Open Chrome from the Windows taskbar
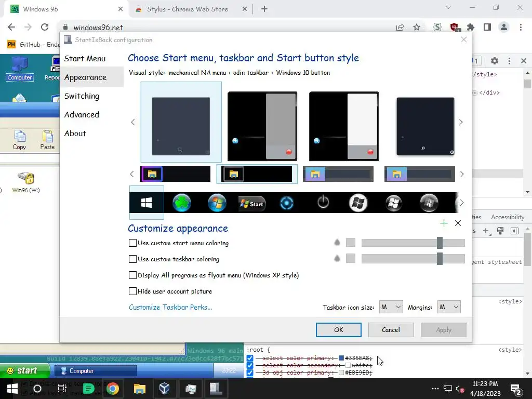This screenshot has width=532, height=399. (113, 389)
